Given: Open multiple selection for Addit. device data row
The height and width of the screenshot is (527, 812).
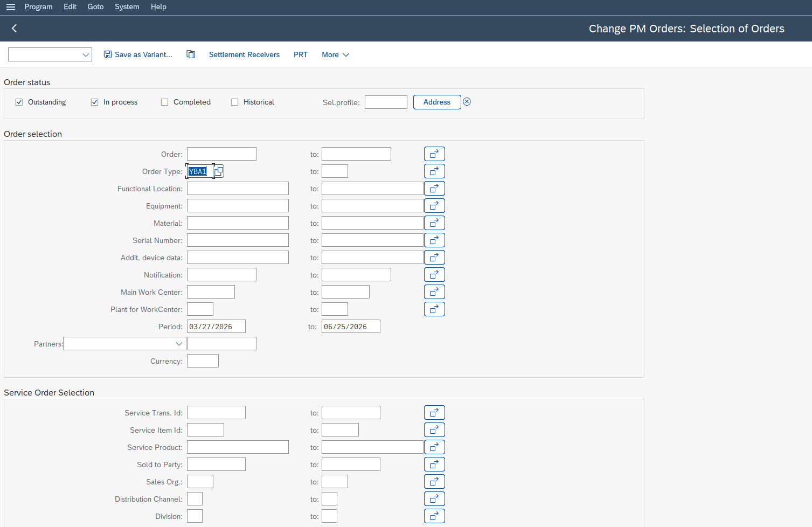Looking at the screenshot, I should (x=434, y=258).
